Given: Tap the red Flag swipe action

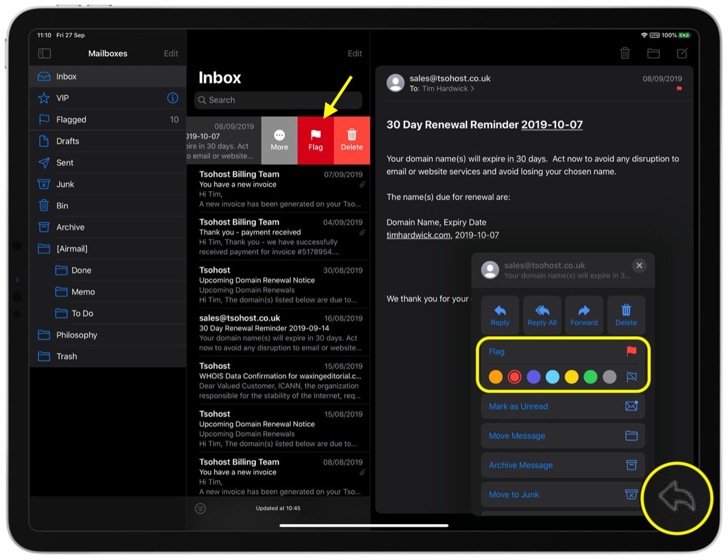Looking at the screenshot, I should (x=315, y=140).
